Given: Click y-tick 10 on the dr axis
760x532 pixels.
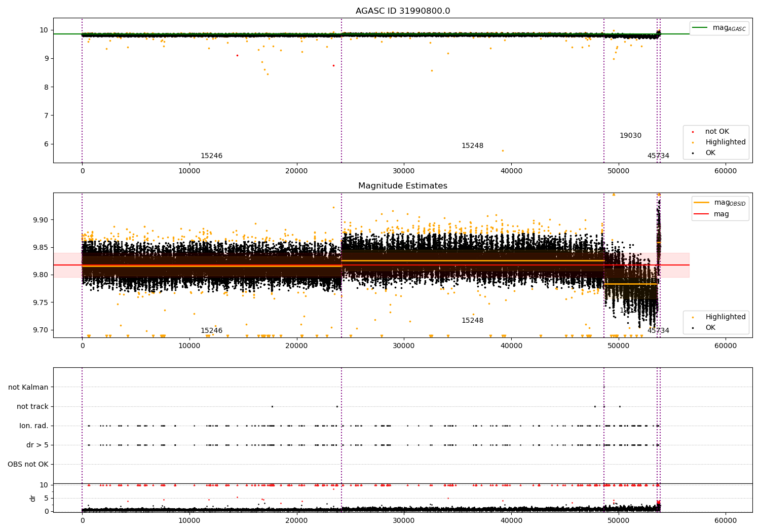Looking at the screenshot, I should coord(44,485).
